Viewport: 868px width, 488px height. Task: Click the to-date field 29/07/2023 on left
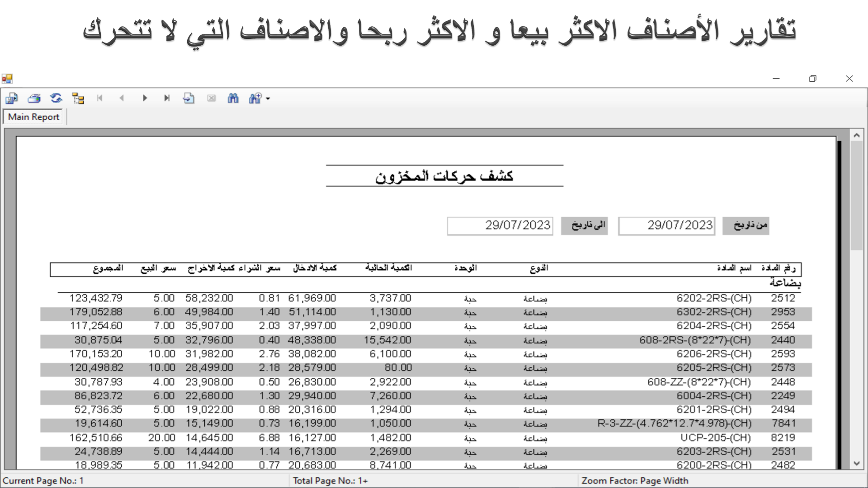500,225
